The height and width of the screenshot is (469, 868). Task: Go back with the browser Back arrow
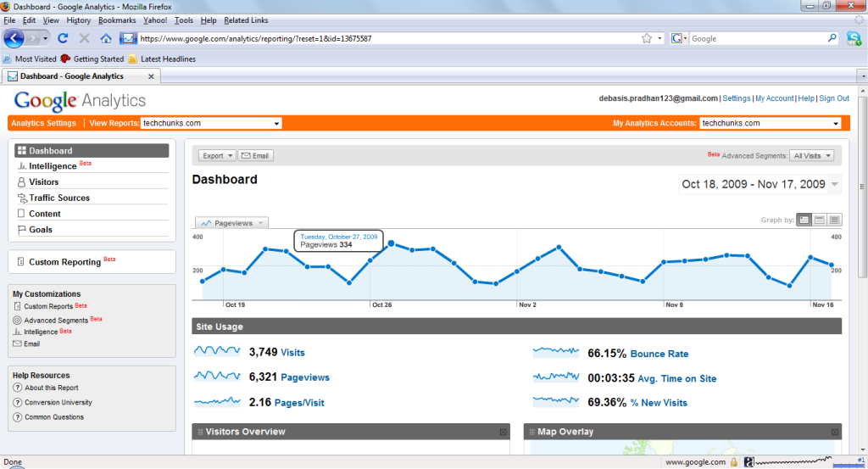coord(14,38)
